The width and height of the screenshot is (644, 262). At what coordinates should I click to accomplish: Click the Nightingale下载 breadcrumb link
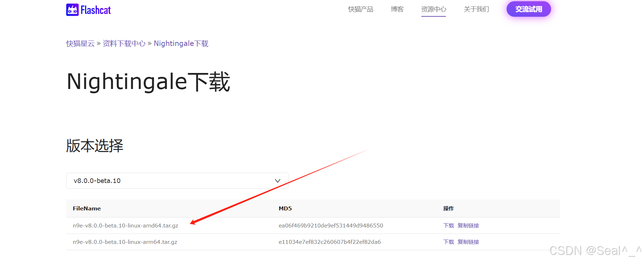point(181,43)
